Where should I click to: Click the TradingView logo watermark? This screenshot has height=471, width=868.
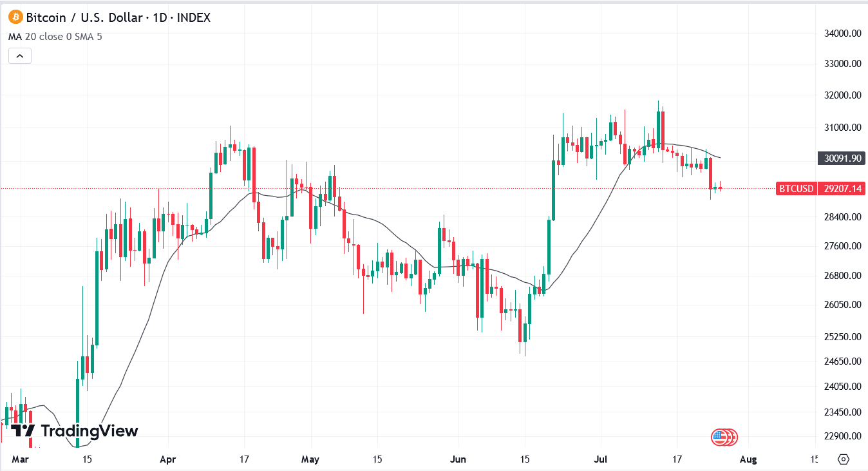(x=73, y=430)
